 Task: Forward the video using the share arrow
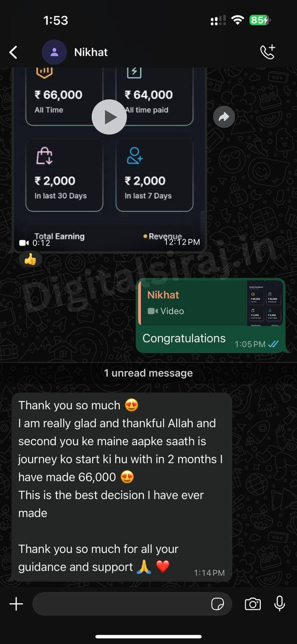[224, 117]
